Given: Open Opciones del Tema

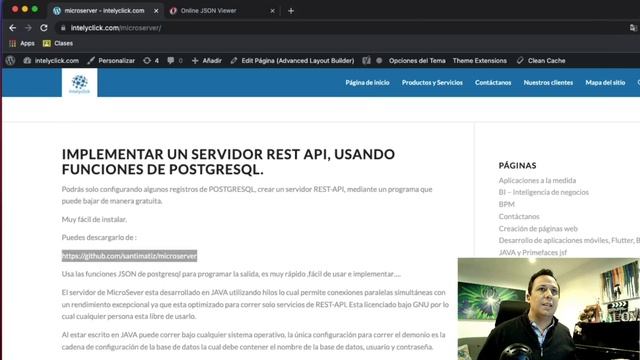Looking at the screenshot, I should (x=417, y=60).
